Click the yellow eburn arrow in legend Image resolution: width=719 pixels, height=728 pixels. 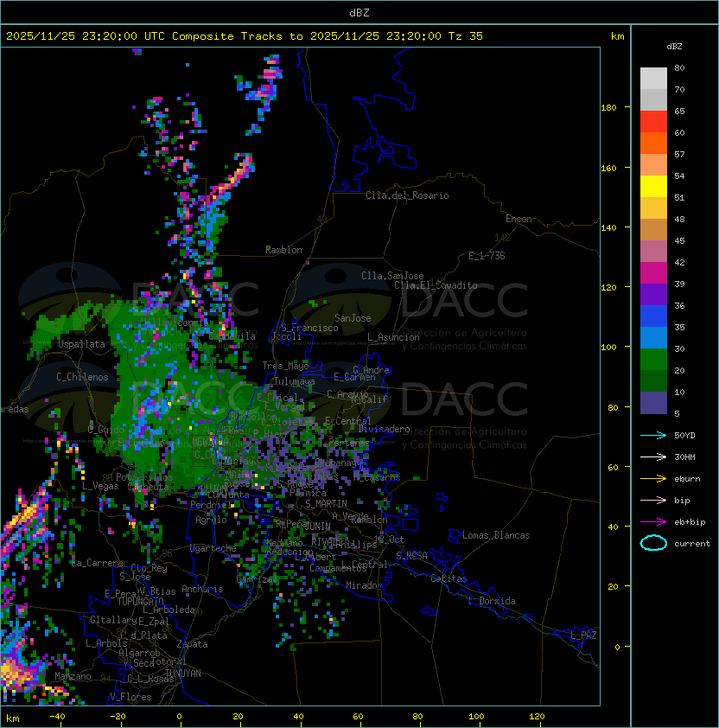coord(653,479)
